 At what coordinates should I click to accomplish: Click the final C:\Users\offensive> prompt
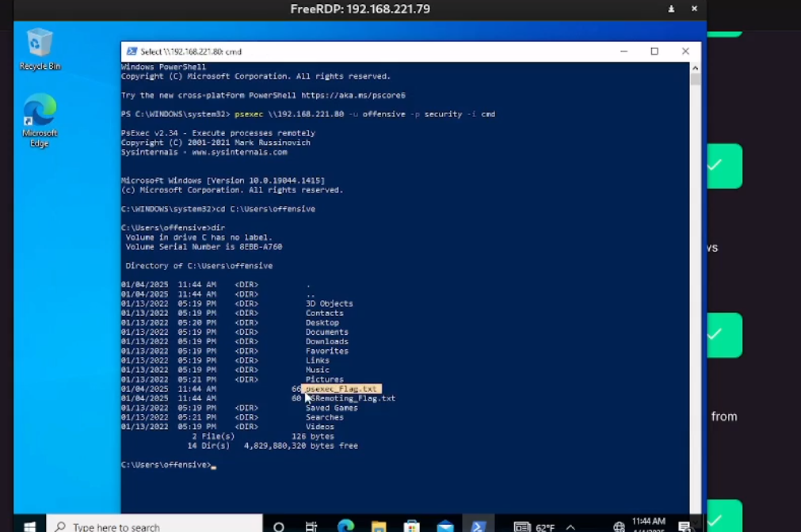[x=166, y=465]
